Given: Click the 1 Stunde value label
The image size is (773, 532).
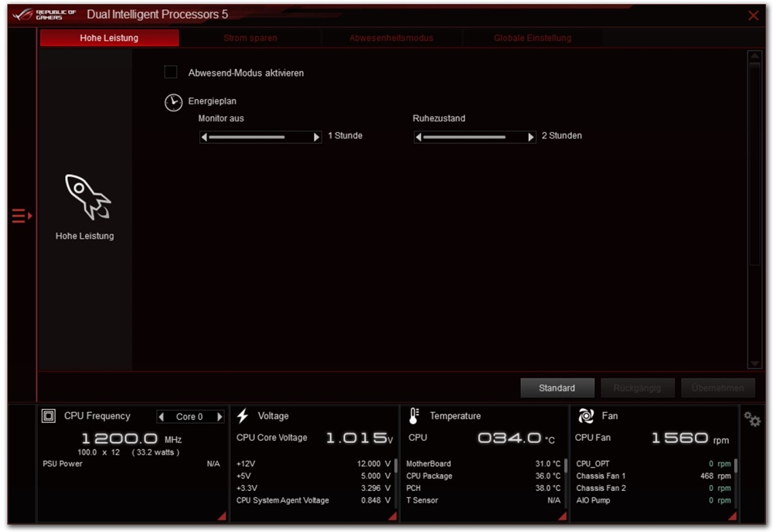Looking at the screenshot, I should (x=345, y=135).
